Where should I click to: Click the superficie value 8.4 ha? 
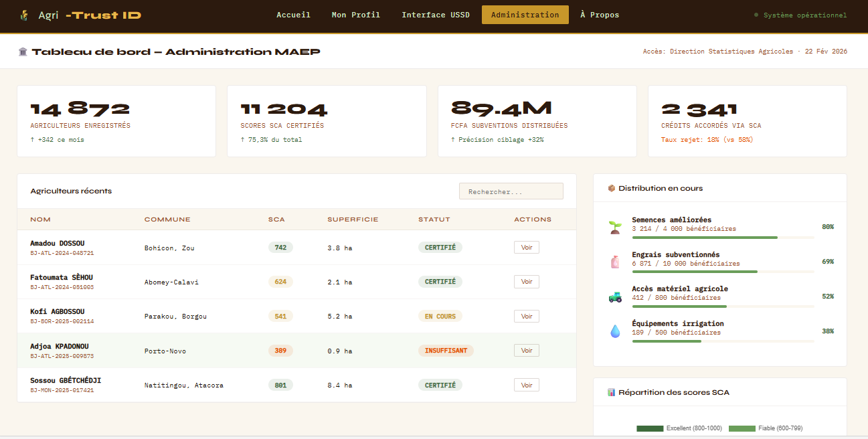pos(340,385)
